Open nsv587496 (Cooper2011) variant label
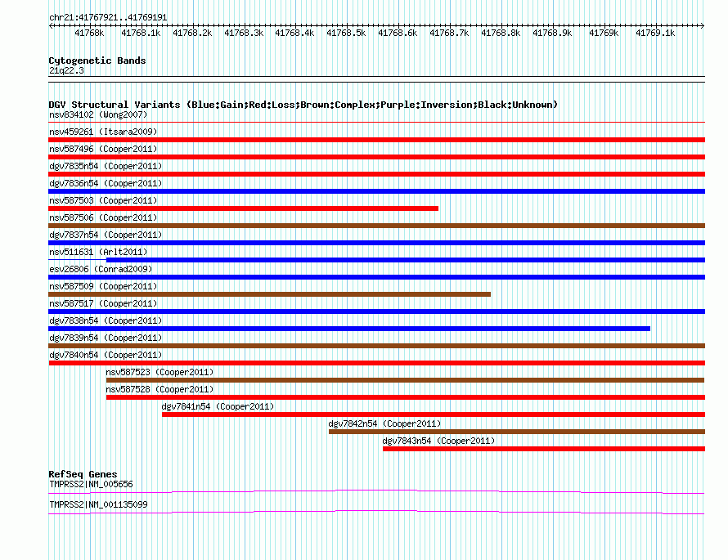 pos(103,149)
